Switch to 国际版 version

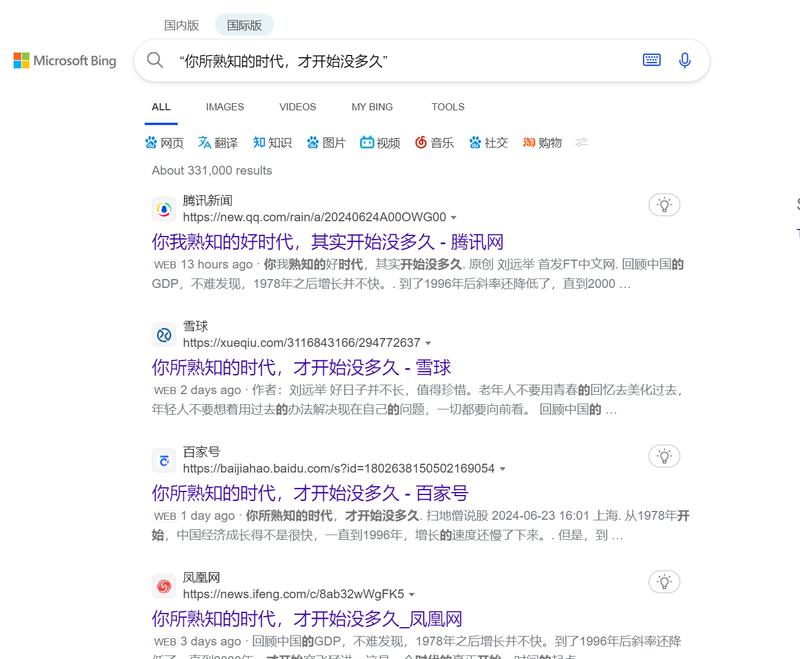(244, 25)
